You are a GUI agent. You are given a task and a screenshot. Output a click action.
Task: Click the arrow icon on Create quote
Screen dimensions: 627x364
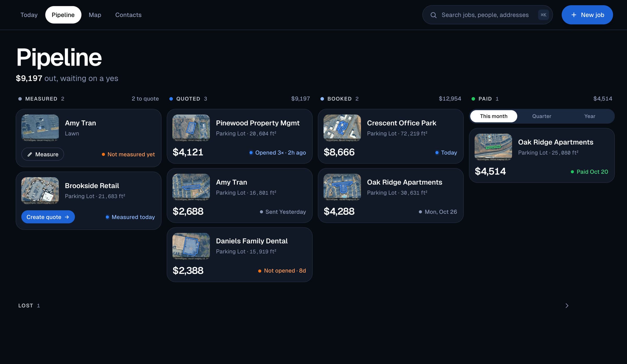67,217
